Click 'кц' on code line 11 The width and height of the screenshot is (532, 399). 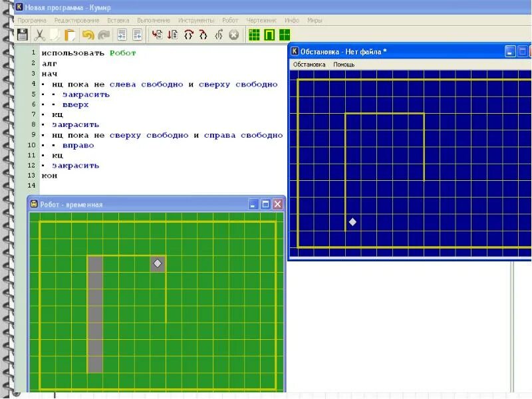pyautogui.click(x=57, y=156)
